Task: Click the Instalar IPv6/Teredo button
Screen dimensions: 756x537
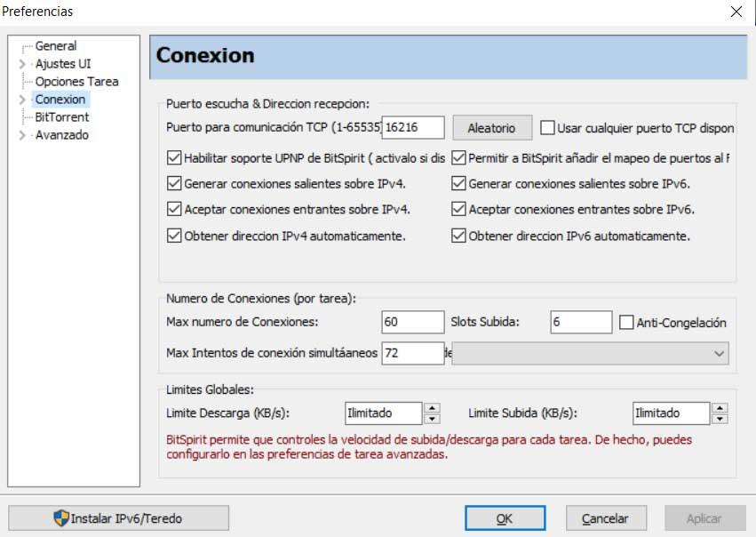Action: pos(119,518)
